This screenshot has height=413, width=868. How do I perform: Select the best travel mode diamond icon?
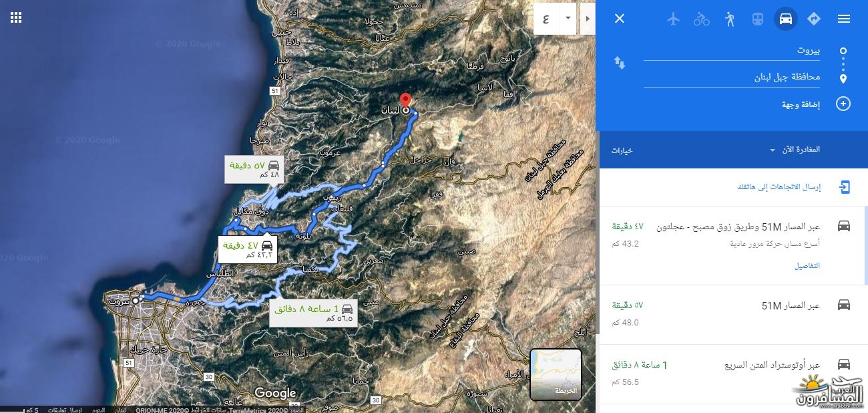[x=814, y=19]
